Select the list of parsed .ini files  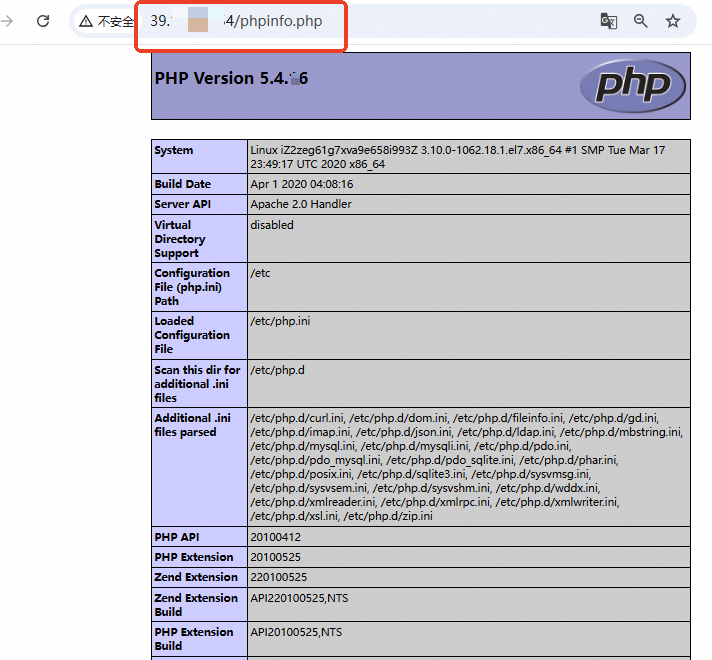tap(466, 467)
